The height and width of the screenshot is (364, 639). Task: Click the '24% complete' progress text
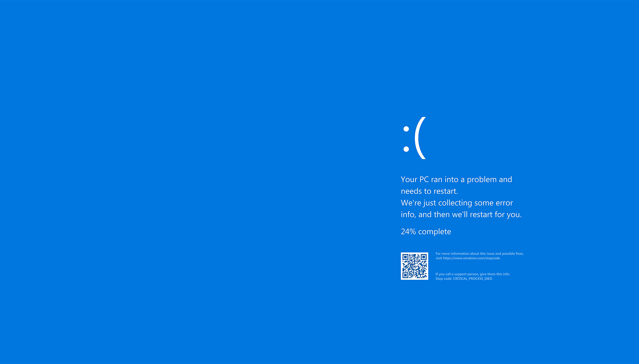(x=426, y=231)
